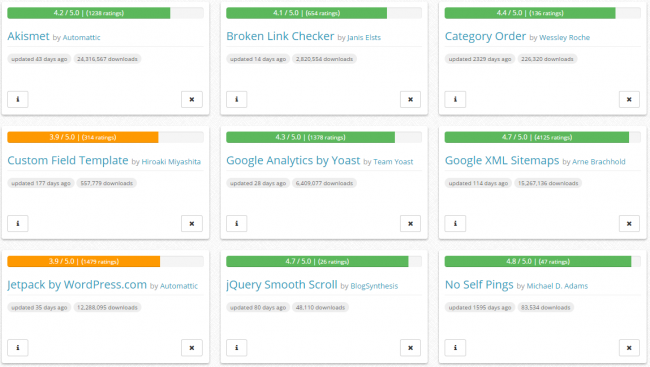Screen dimensions: 650x367
Task: Visit author Team Yoast profile
Action: [393, 162]
